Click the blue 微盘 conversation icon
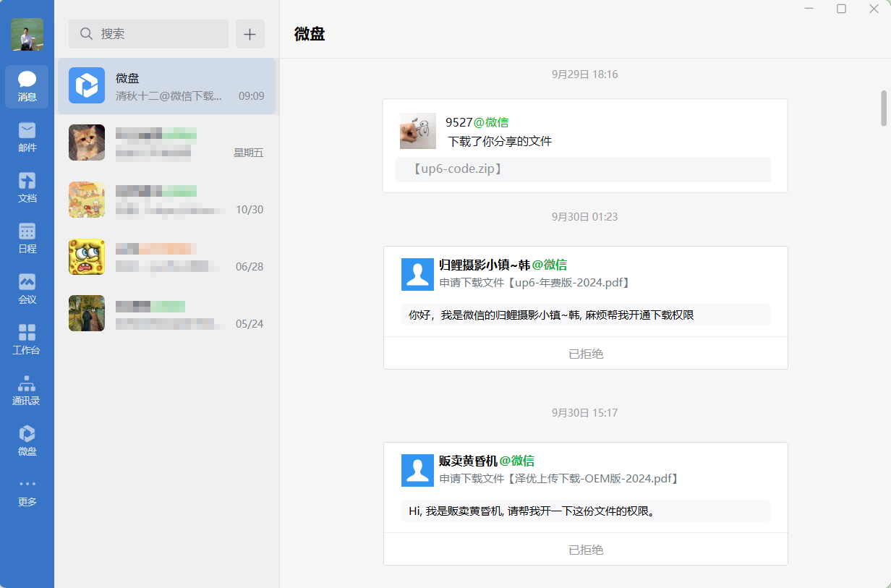This screenshot has width=891, height=588. tap(87, 85)
